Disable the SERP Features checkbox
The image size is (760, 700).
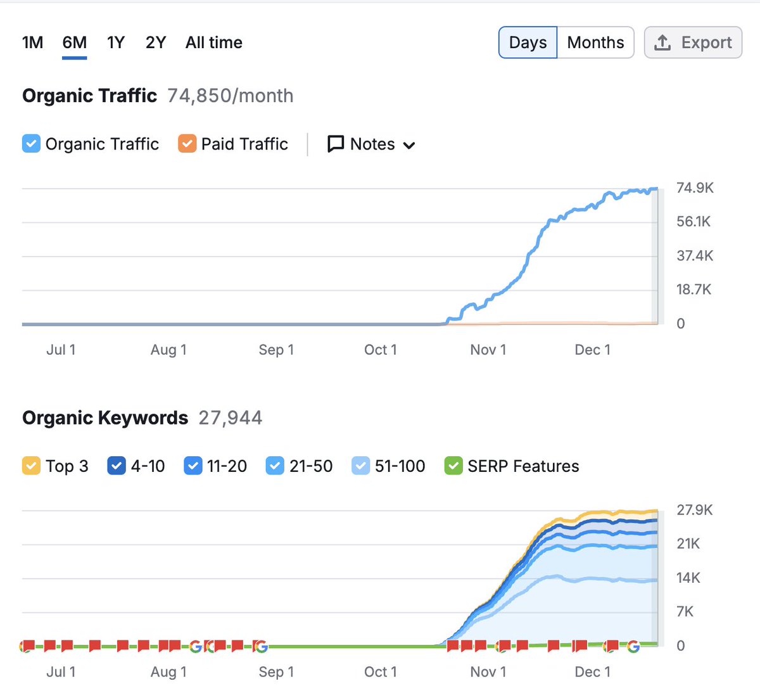pos(453,466)
